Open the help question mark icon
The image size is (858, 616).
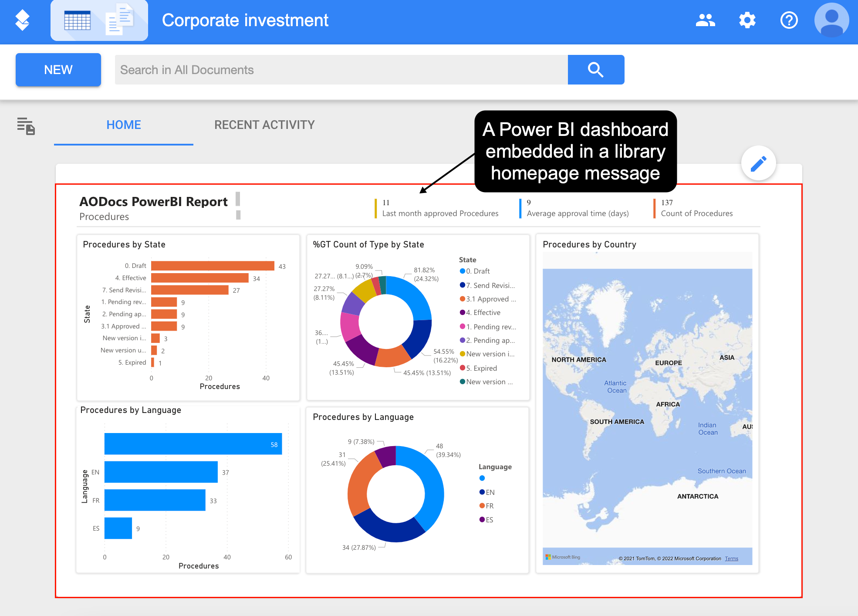click(x=789, y=20)
